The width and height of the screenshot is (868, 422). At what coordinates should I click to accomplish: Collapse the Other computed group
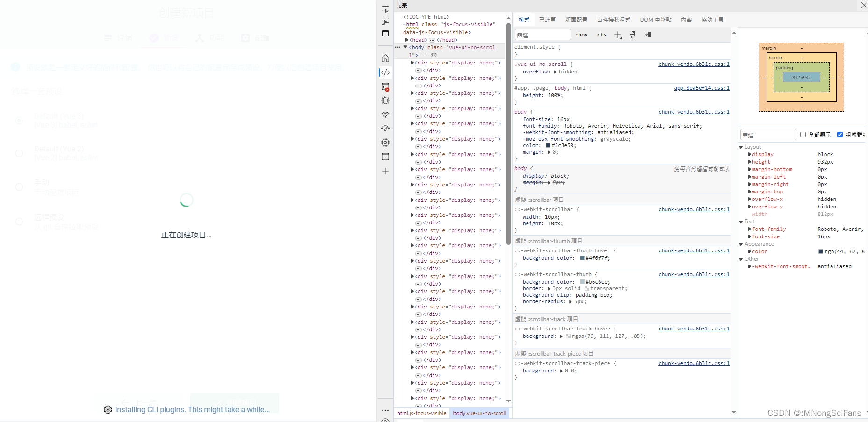[x=741, y=259]
